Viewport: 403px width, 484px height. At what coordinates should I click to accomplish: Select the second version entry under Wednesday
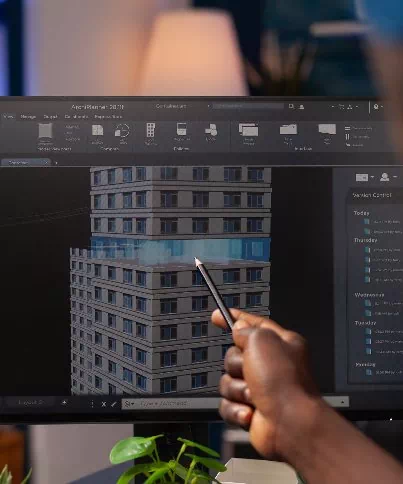[382, 313]
